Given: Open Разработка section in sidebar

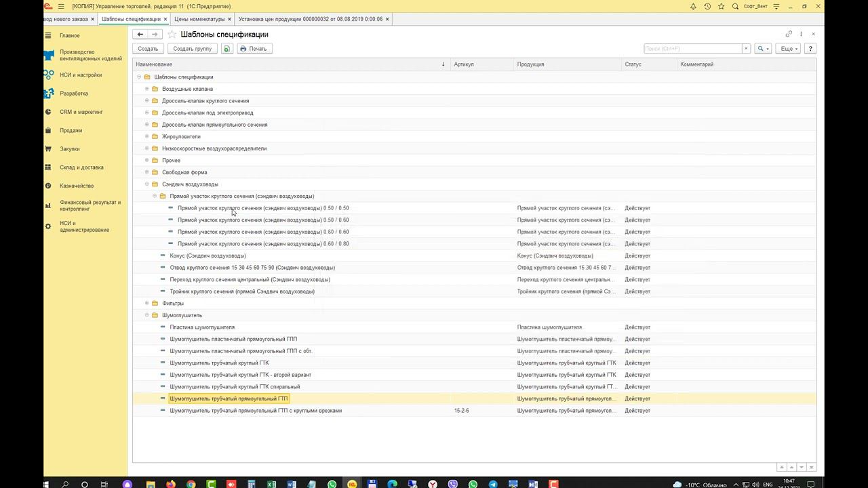Looking at the screenshot, I should (x=73, y=94).
